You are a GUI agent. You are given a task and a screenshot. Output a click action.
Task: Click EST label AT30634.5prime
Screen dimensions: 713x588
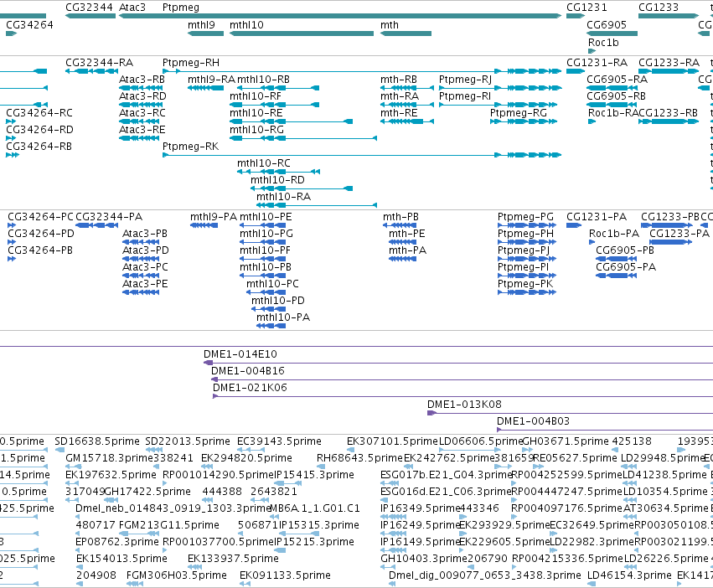[x=664, y=508]
